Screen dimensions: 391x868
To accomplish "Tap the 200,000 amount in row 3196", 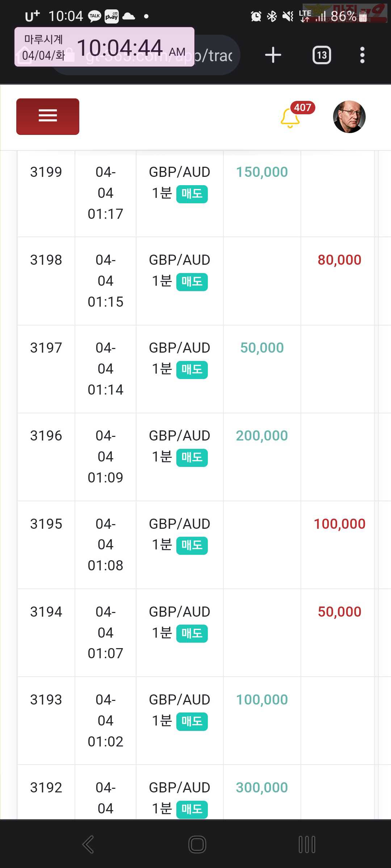I will click(x=262, y=436).
